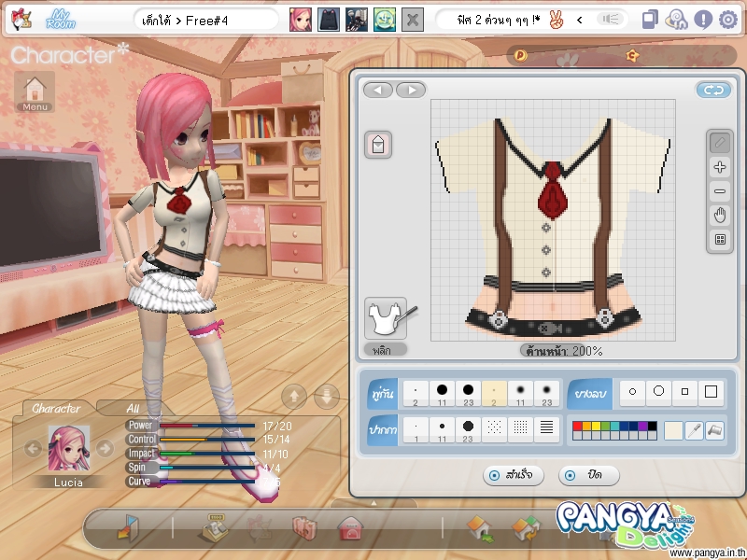Go to previous design with left arrow
Viewport: 747px width, 560px height.
[x=378, y=90]
